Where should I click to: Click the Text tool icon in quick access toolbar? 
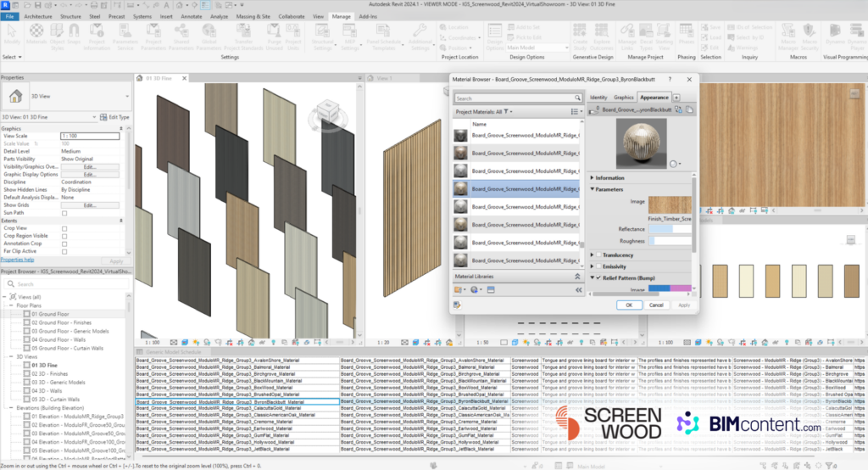tap(166, 5)
